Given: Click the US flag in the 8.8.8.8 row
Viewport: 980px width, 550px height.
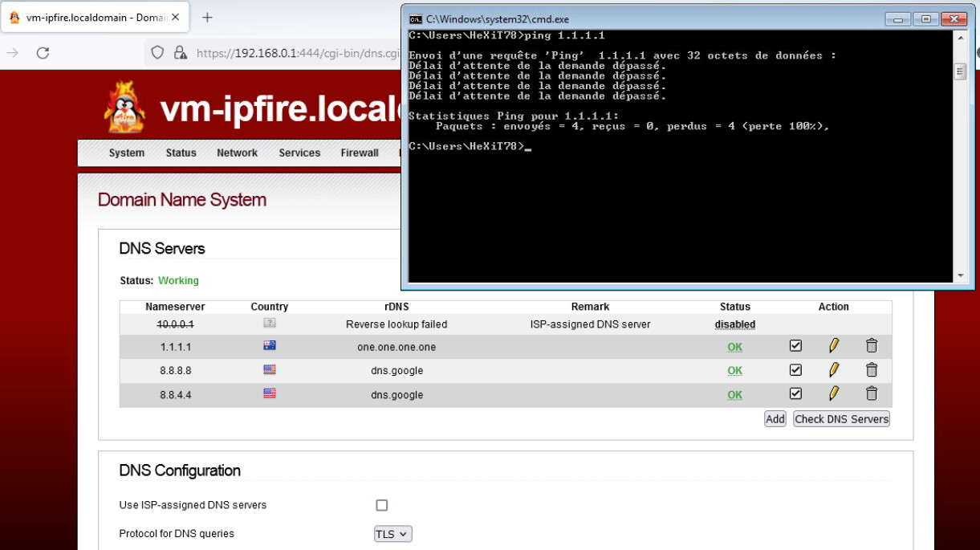Looking at the screenshot, I should 270,370.
